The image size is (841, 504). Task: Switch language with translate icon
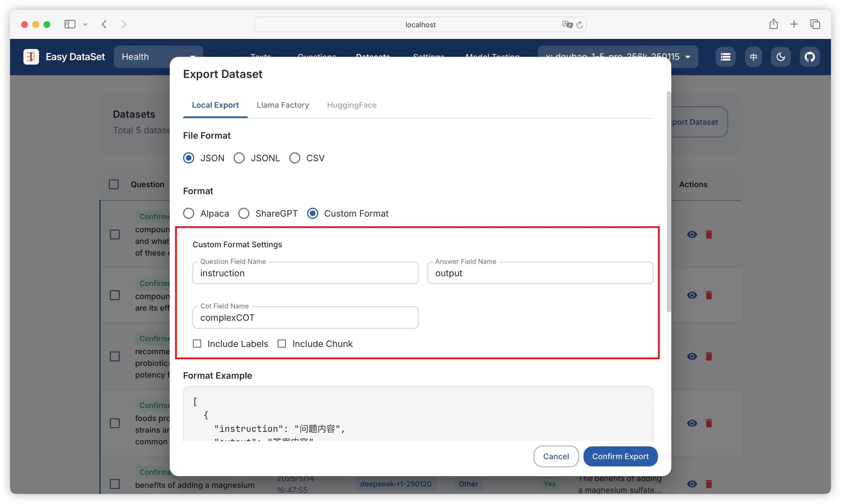click(753, 57)
